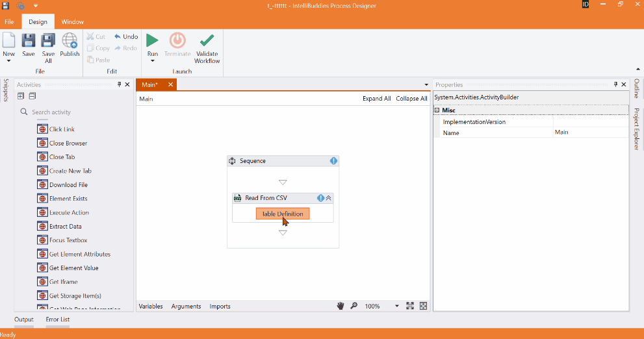The width and height of the screenshot is (644, 339).
Task: Select the Download File activity
Action: 62,184
